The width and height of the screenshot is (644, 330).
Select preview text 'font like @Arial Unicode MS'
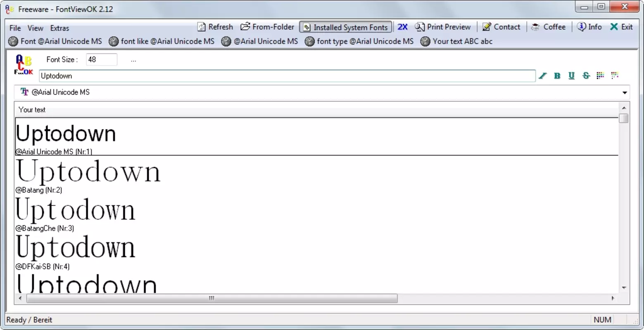[x=162, y=41]
